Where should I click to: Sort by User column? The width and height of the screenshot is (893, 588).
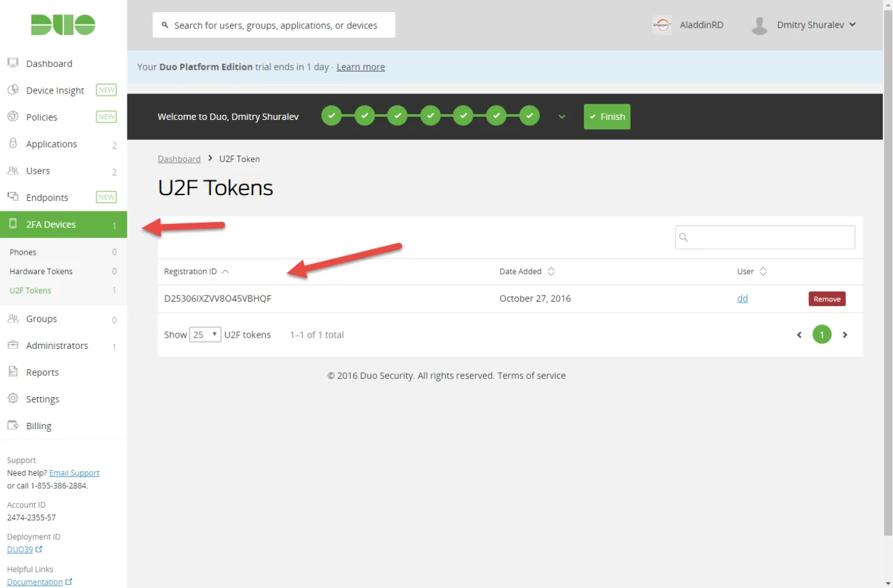752,272
